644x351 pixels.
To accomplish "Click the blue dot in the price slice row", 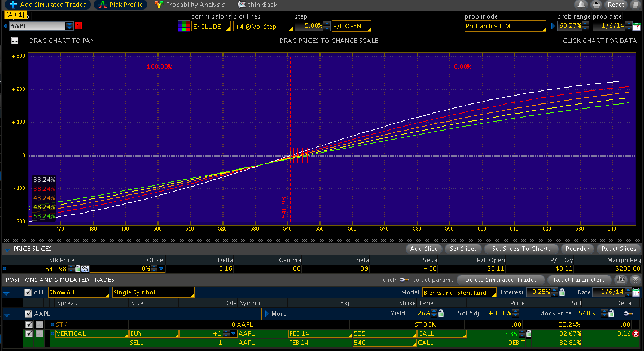I will coord(5,268).
